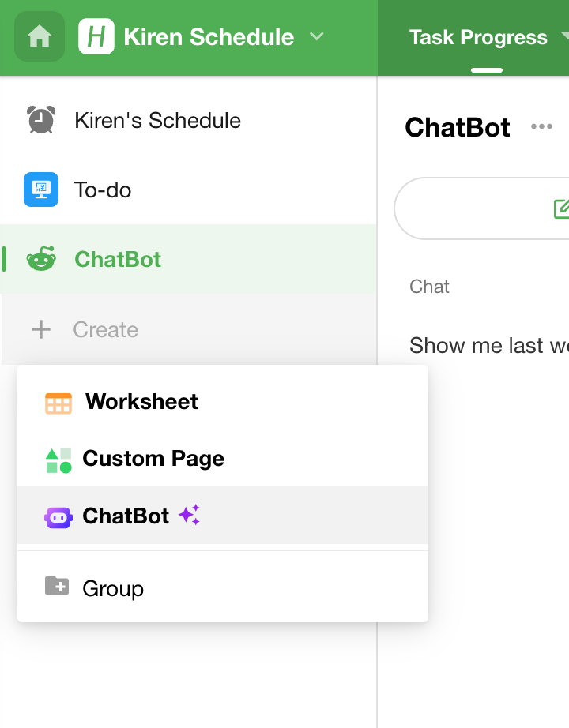Open the Task Progress tab

click(x=478, y=37)
